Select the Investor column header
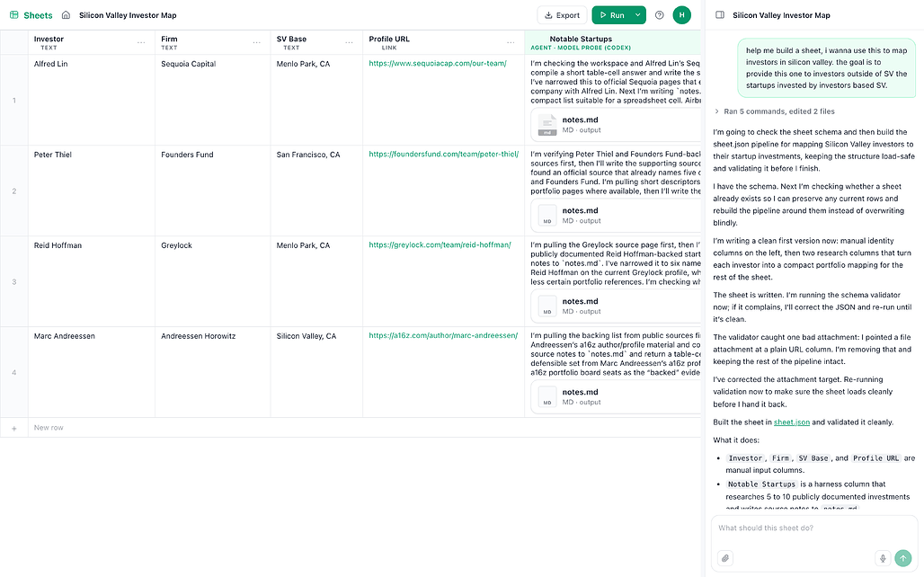Image resolution: width=924 pixels, height=577 pixels. (x=92, y=42)
